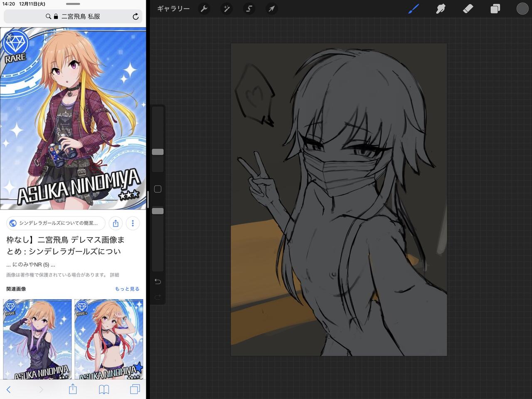This screenshot has height=399, width=532.
Task: Open the Actions wrench menu
Action: coord(204,9)
